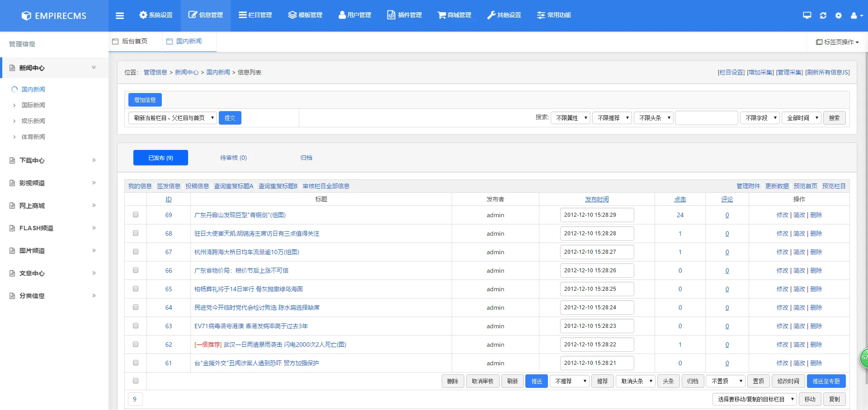The width and height of the screenshot is (868, 410).
Task: Open the 全部时间 dropdown
Action: pos(801,118)
